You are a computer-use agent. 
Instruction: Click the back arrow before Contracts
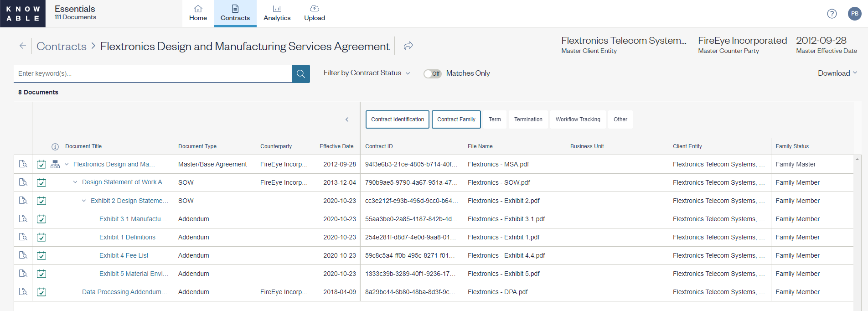[22, 46]
